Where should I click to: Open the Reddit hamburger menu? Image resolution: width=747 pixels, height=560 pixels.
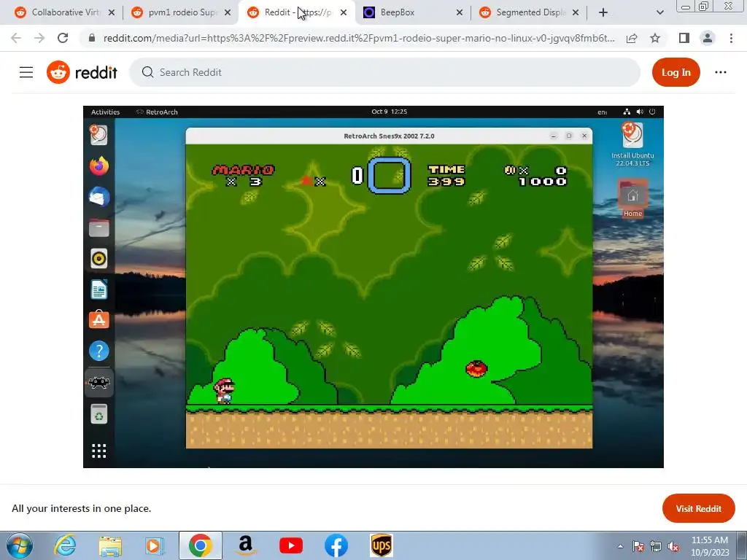(26, 72)
